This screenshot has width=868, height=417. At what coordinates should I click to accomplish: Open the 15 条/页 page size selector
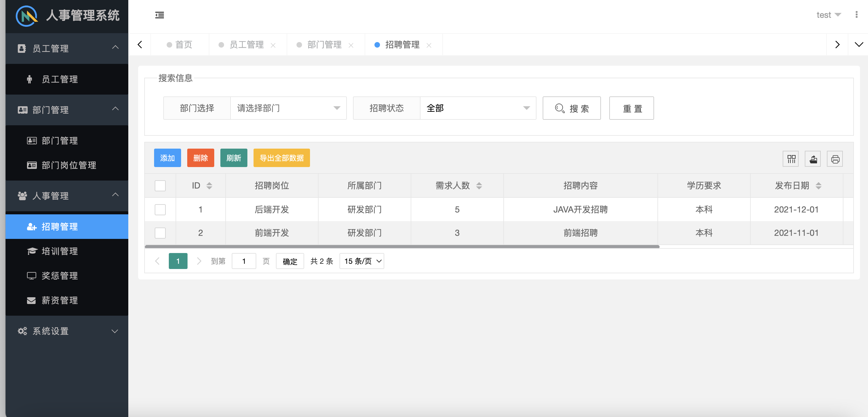362,261
